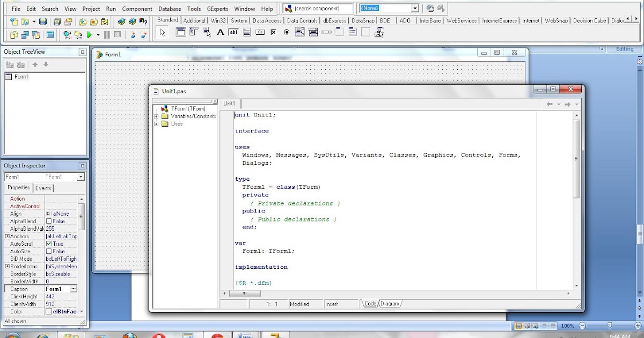Click the Remove File from Project icon

tap(94, 21)
